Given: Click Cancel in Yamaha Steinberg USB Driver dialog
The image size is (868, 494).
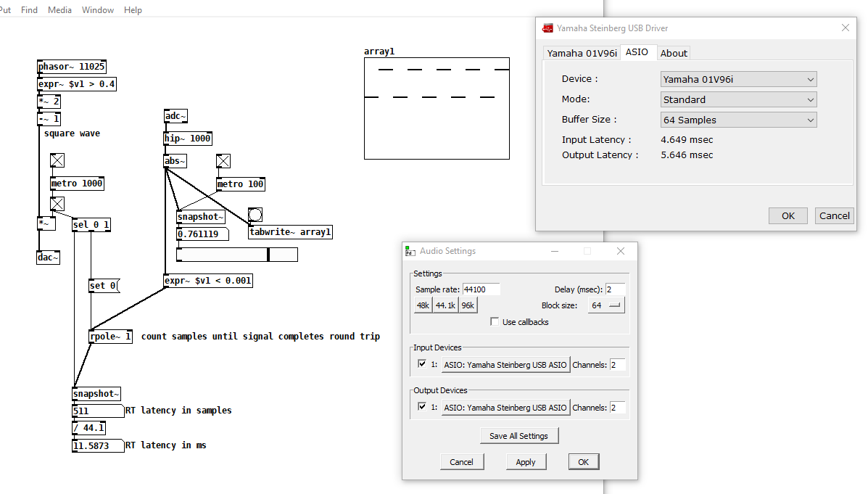Looking at the screenshot, I should coord(834,215).
